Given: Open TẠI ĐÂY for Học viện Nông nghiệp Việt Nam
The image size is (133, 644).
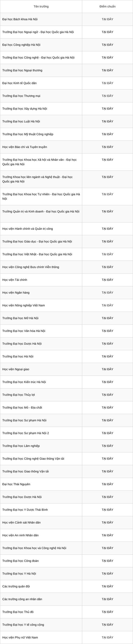Looking at the screenshot, I should pos(107,305).
